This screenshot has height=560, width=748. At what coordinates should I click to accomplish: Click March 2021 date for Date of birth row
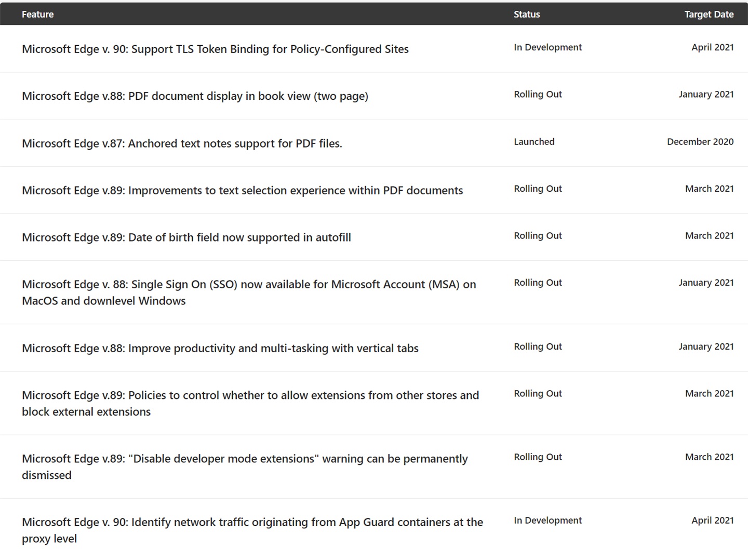click(x=709, y=236)
